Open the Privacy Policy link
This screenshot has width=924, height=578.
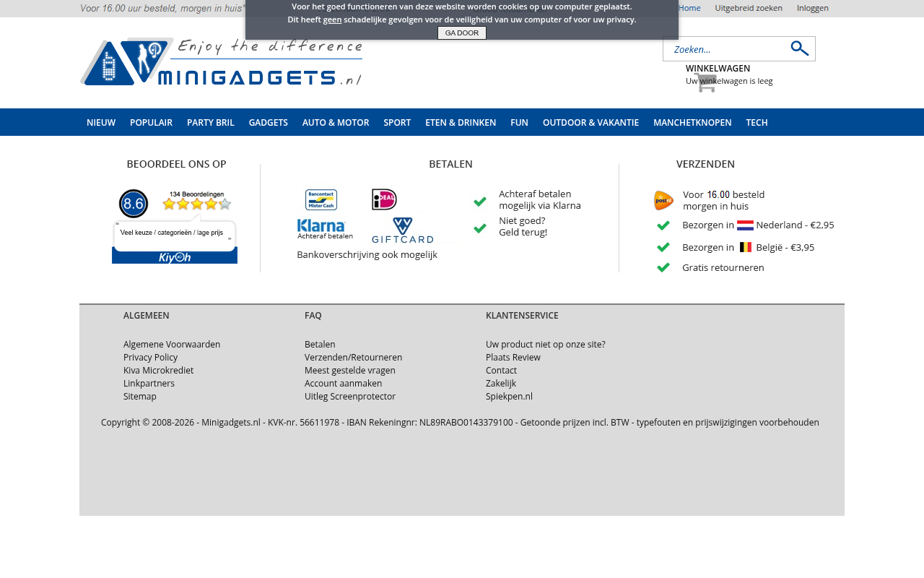tap(150, 358)
